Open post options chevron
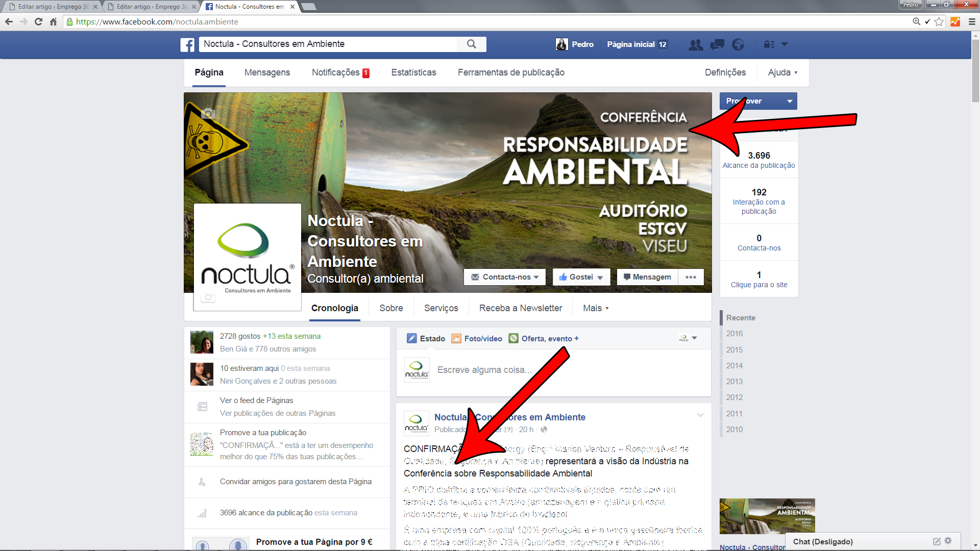This screenshot has width=980, height=551. tap(700, 415)
